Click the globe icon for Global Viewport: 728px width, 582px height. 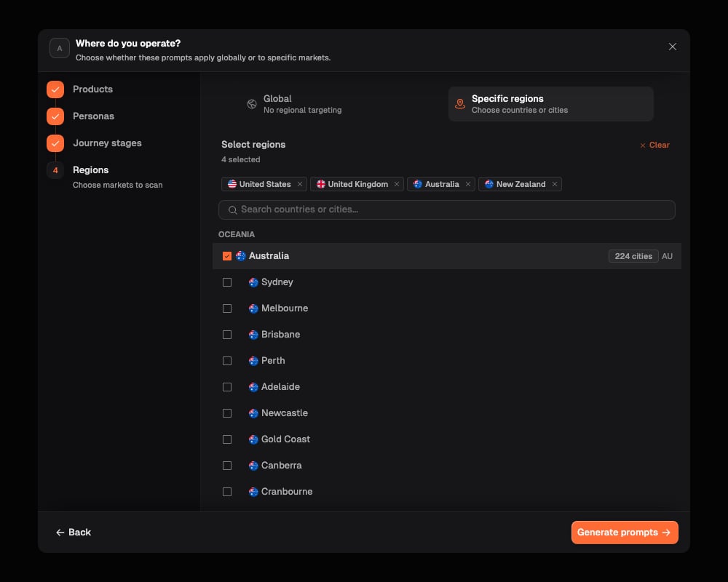point(252,104)
